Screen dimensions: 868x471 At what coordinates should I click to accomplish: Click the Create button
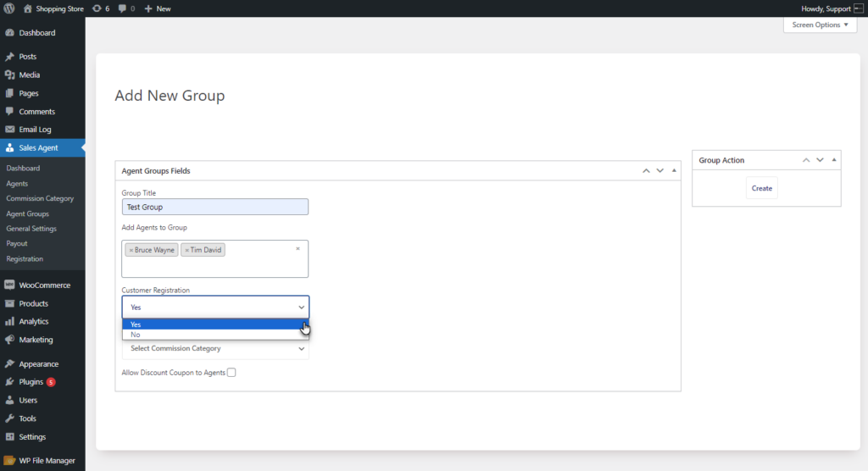[x=762, y=188]
